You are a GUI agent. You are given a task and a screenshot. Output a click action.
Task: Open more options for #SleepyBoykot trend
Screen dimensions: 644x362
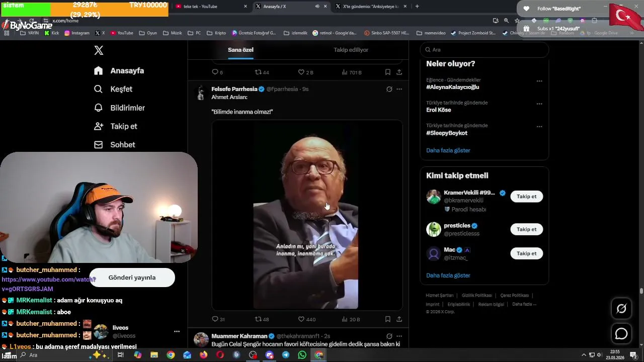(x=539, y=127)
